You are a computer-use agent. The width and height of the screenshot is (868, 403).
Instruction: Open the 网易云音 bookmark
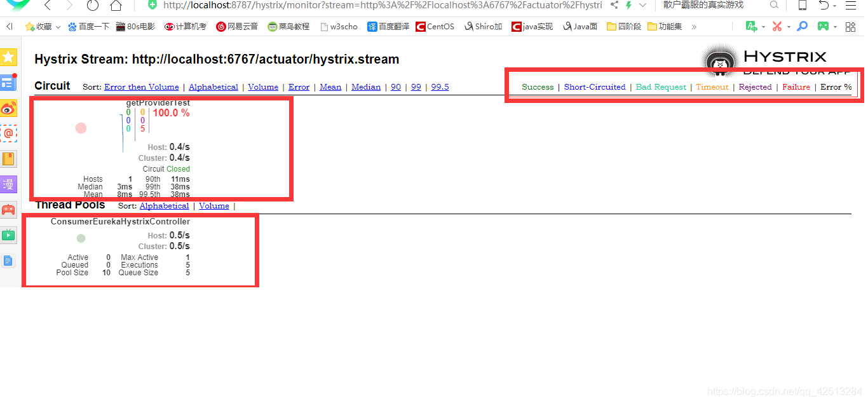coord(237,27)
